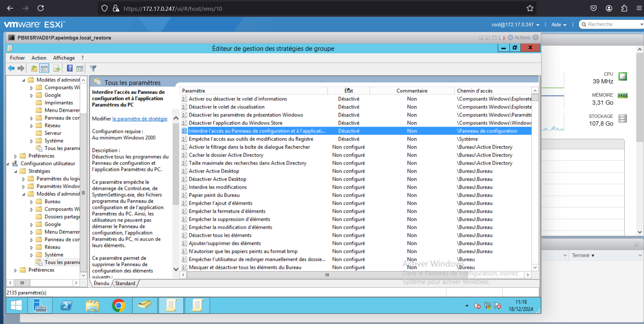Toggle the console tree show/hide icon

click(x=44, y=69)
